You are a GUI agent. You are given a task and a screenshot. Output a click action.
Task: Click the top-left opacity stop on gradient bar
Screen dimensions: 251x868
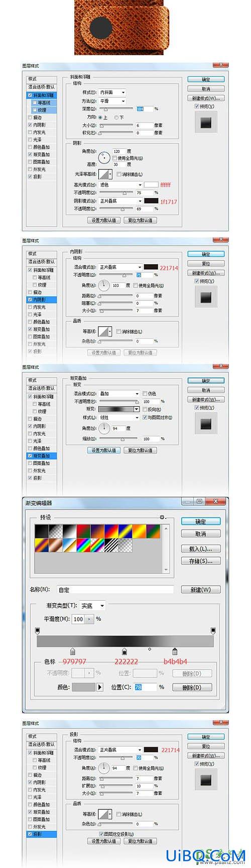tap(37, 630)
